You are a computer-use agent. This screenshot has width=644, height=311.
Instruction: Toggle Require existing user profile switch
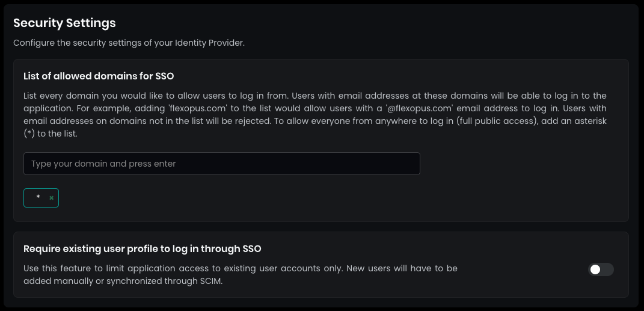click(x=601, y=269)
